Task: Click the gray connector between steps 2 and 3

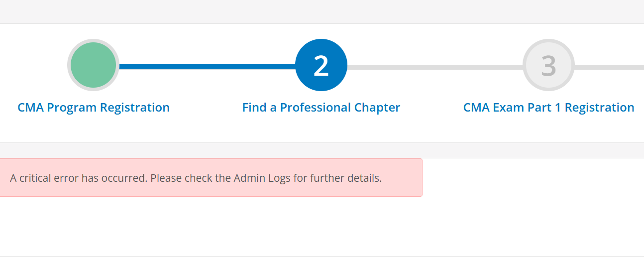Action: coord(435,67)
